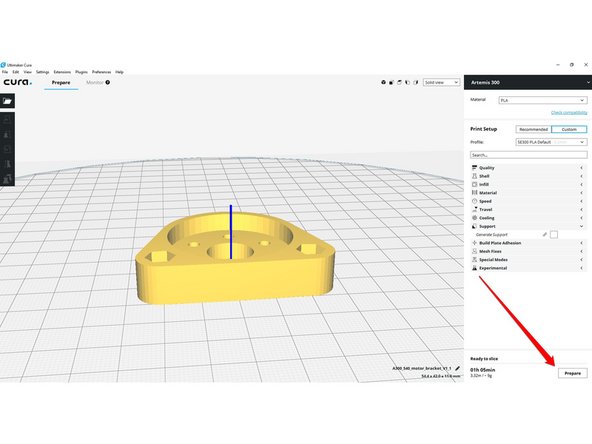Open the Preferences menu

(102, 72)
